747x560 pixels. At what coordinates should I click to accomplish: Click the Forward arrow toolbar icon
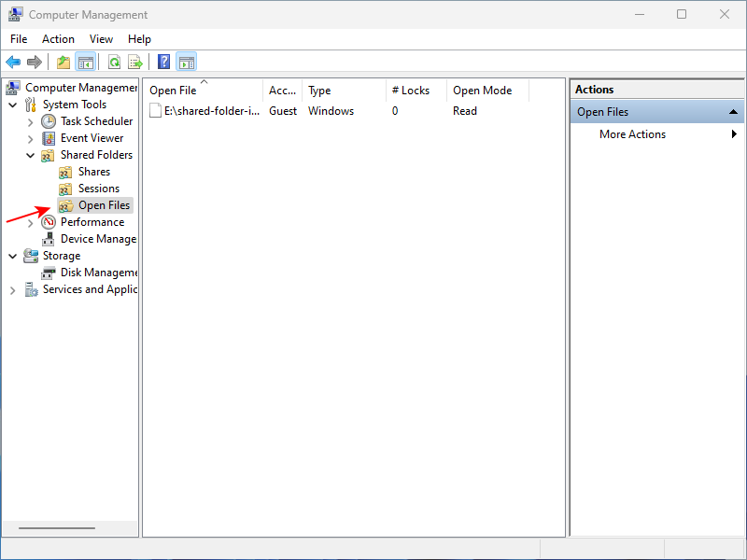(x=35, y=62)
